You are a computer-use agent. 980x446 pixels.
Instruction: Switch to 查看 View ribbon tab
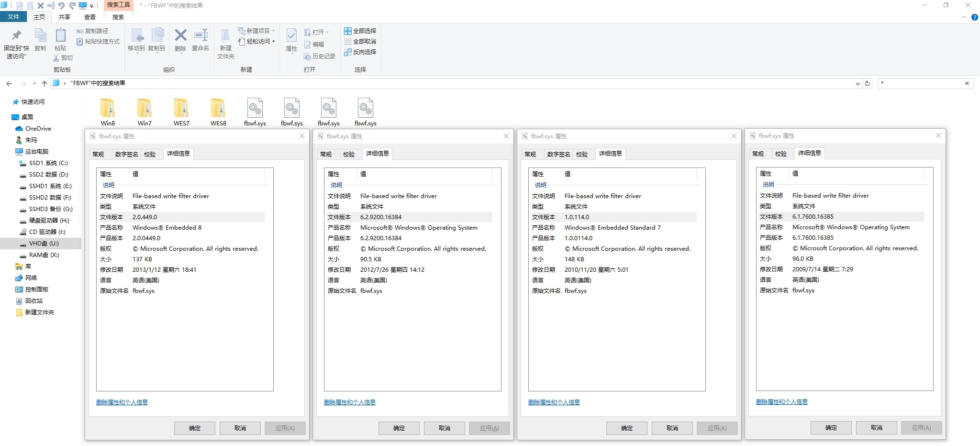pyautogui.click(x=90, y=17)
